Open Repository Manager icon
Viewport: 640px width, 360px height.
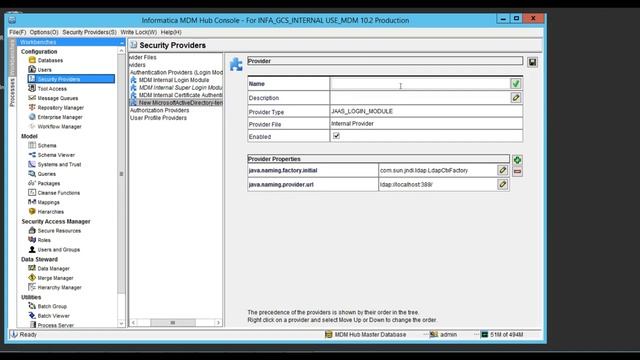tap(32, 107)
